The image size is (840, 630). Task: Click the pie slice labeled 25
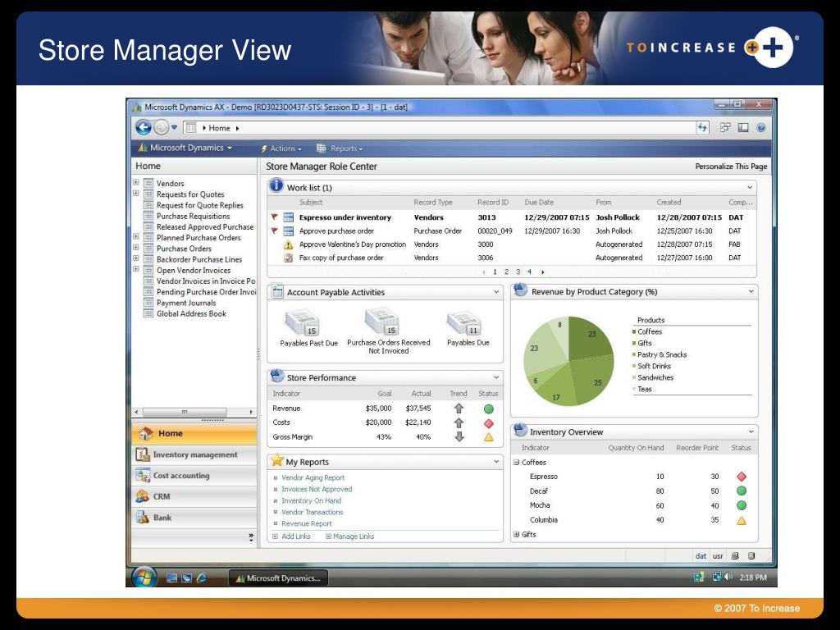pos(592,377)
